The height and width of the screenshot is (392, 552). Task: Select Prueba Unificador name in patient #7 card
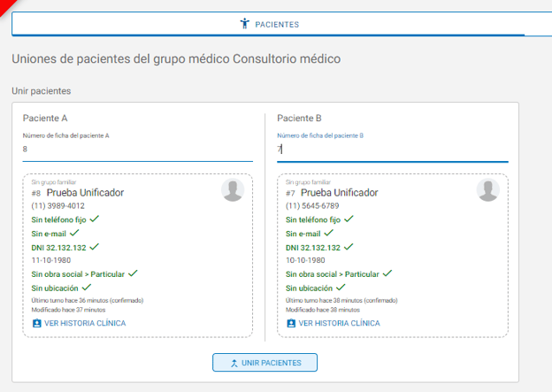pyautogui.click(x=340, y=192)
